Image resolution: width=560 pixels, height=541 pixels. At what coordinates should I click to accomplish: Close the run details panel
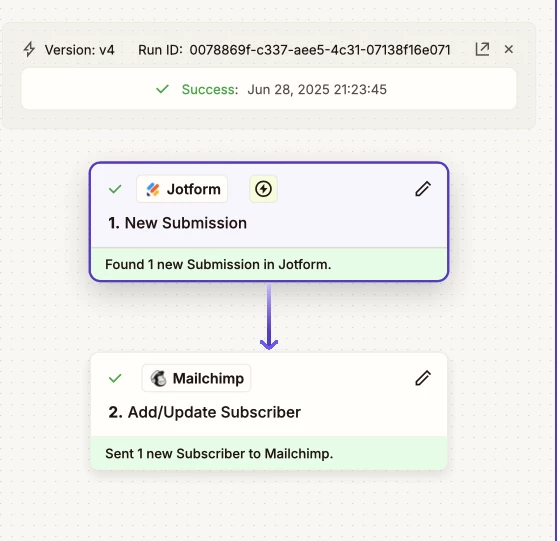pyautogui.click(x=509, y=49)
